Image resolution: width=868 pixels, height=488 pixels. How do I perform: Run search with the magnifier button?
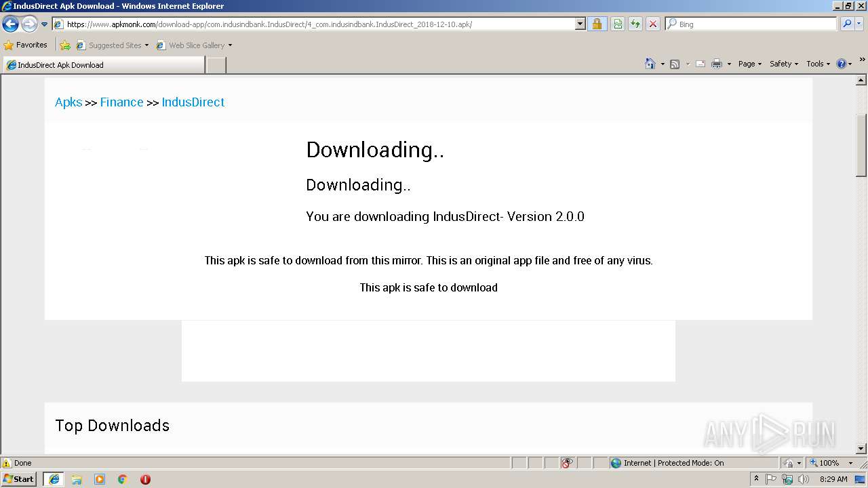847,24
